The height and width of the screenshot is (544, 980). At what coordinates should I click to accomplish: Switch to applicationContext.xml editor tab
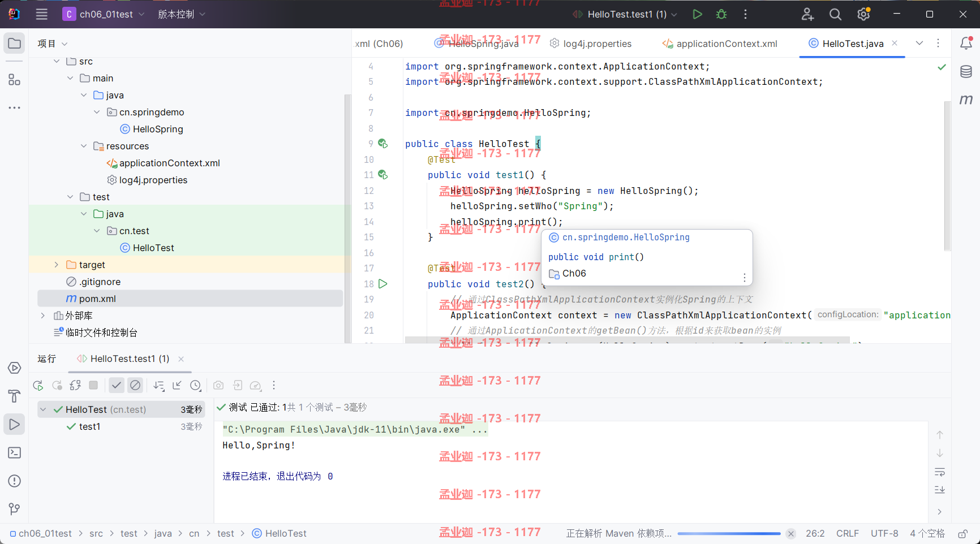point(720,44)
